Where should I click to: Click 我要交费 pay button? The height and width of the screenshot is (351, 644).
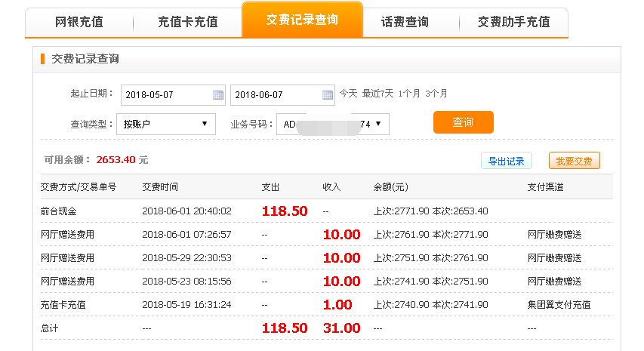[575, 161]
